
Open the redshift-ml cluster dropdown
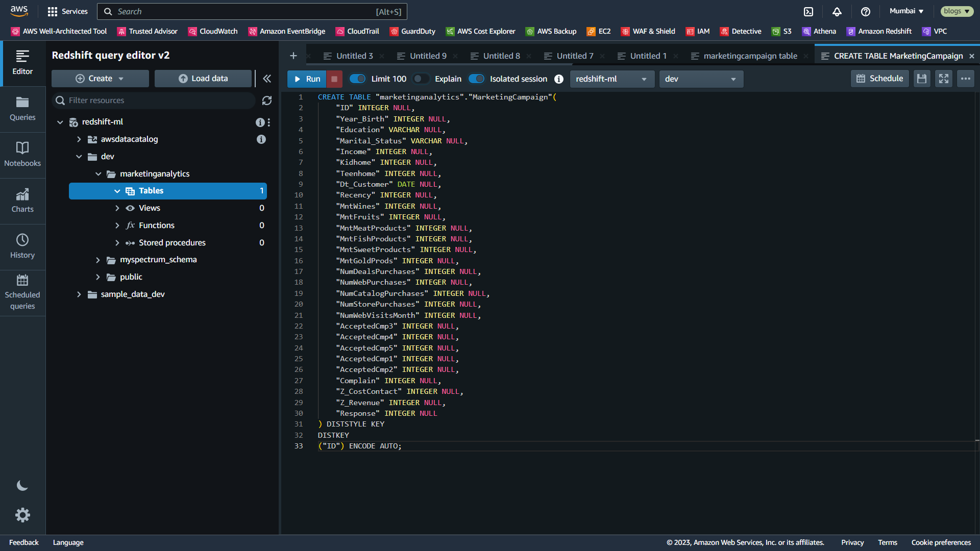611,79
